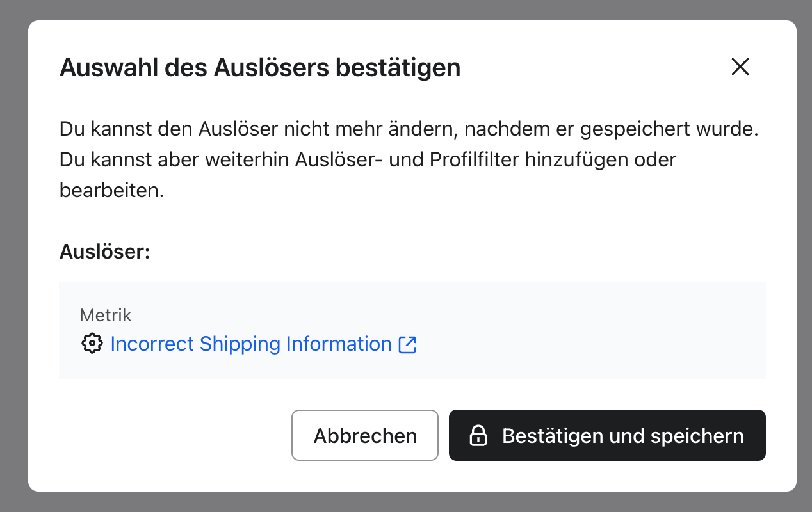
Task: Click the warning sentence about gespeichert wurde
Action: 409,129
